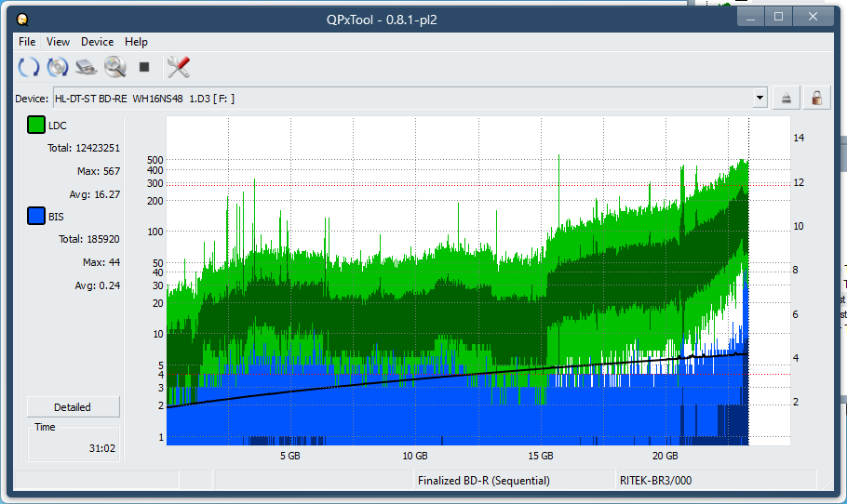Select the HL-DT-ST BD-RE WH16NS48 device field
This screenshot has height=504, width=847.
tap(410, 99)
